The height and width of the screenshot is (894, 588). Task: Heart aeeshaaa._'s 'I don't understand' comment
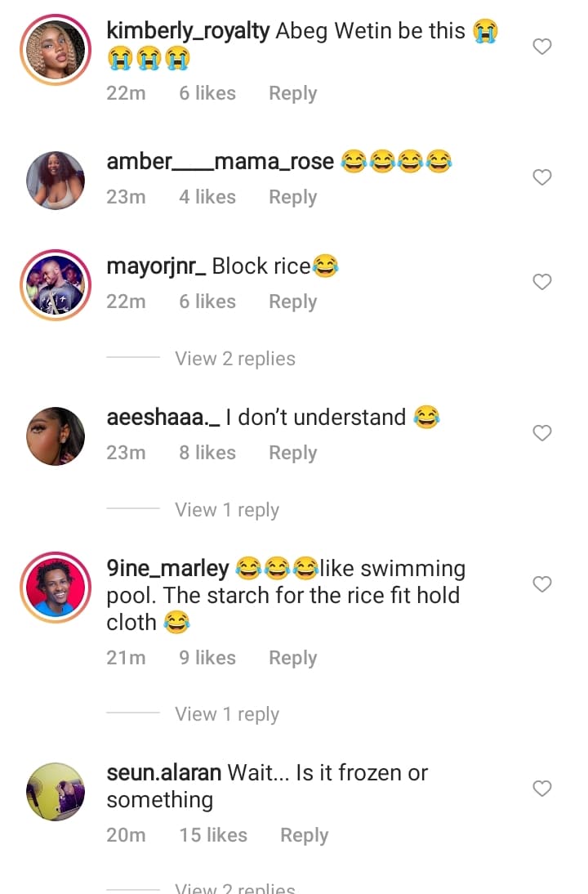point(542,433)
